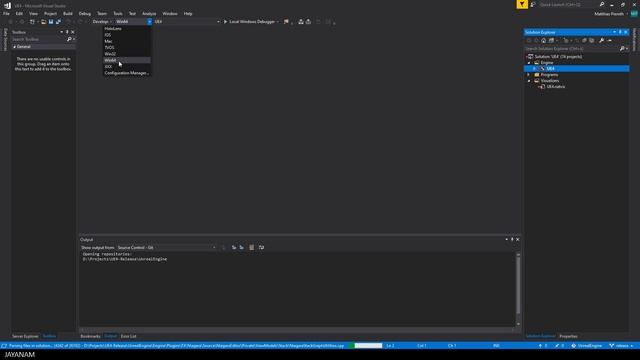Screen dimensions: 640x360
Task: Click the Save toolbar icon
Action: [51, 22]
